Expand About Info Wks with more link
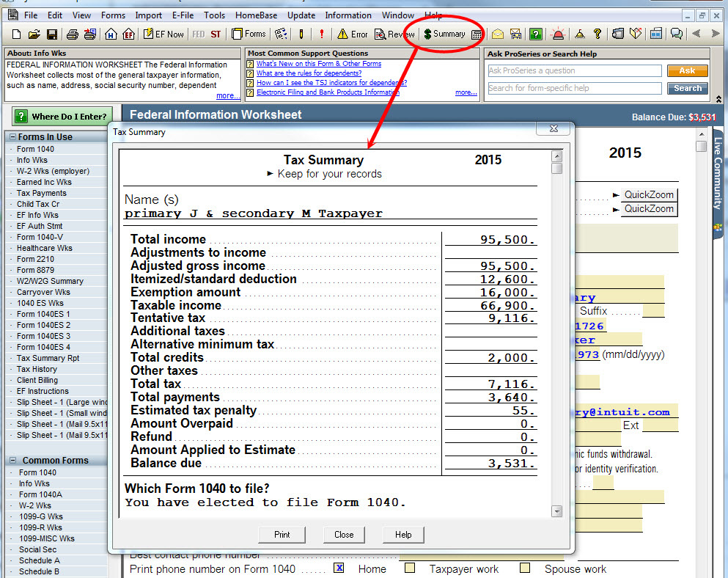This screenshot has height=578, width=728. [227, 95]
